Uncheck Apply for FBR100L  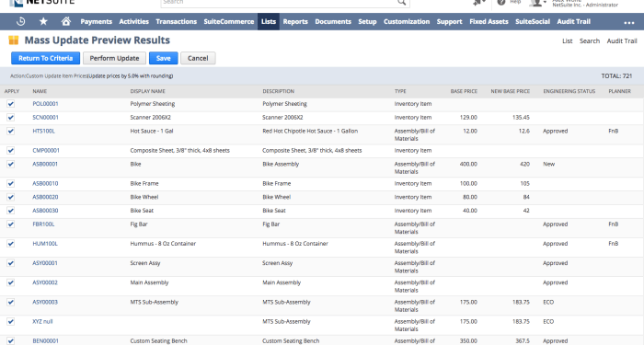coord(11,224)
